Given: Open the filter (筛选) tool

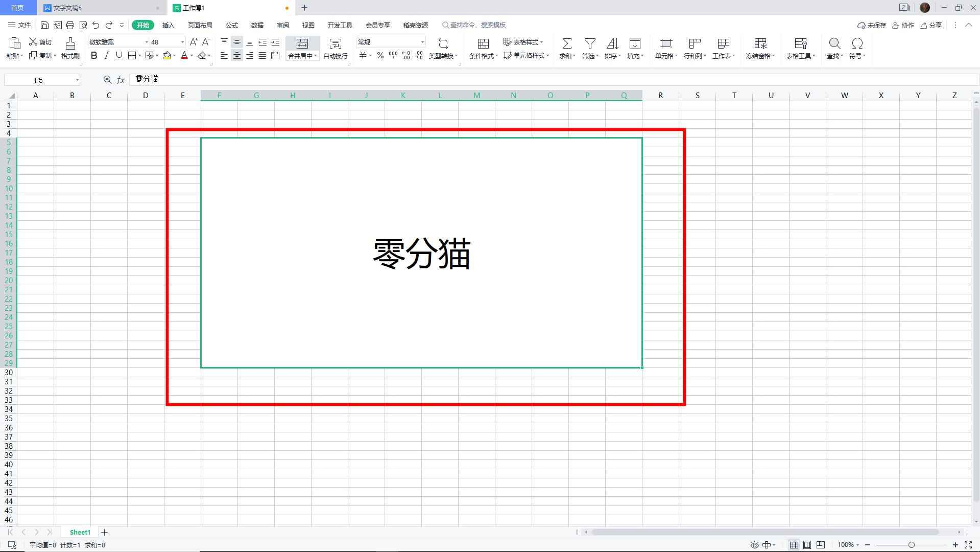Looking at the screenshot, I should coord(589,43).
